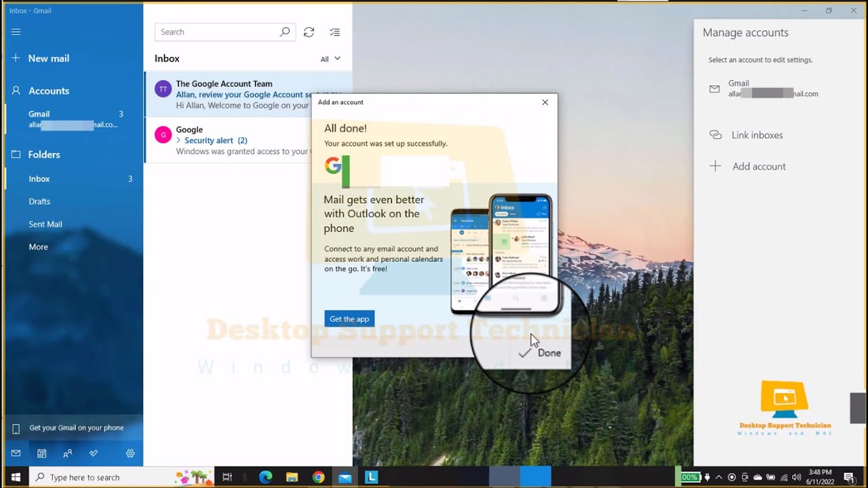Screen dimensions: 868x488
Task: Open Mail settings gear icon
Action: click(x=130, y=453)
